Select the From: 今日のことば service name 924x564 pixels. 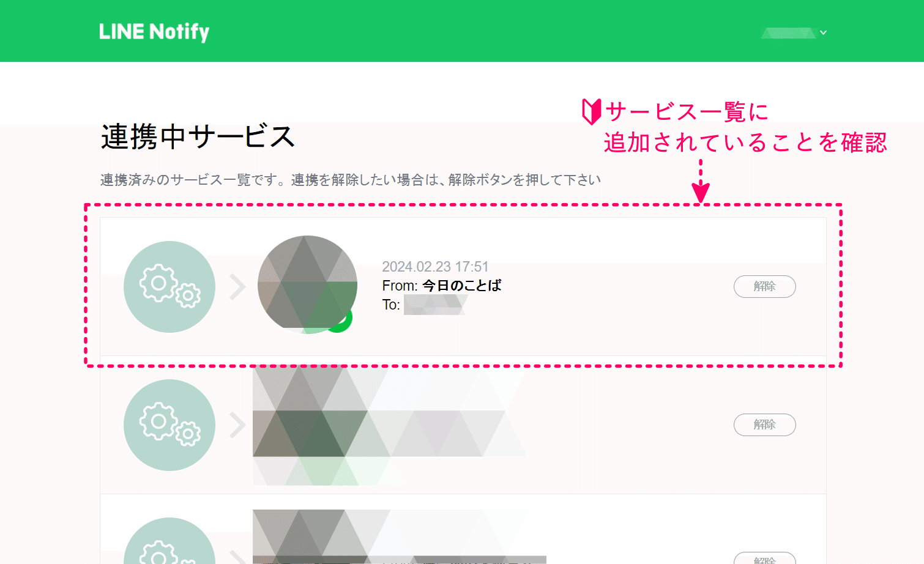coord(462,286)
